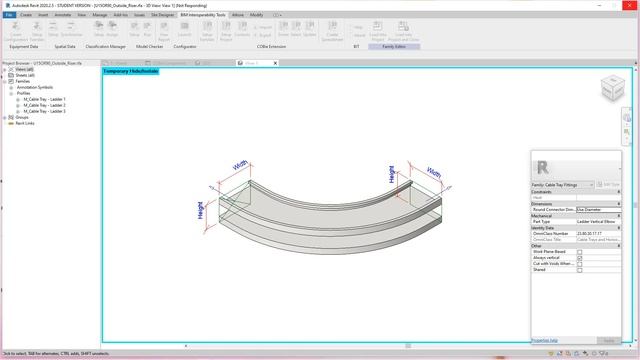Click the horizontal scrollbar under the view

(408, 346)
